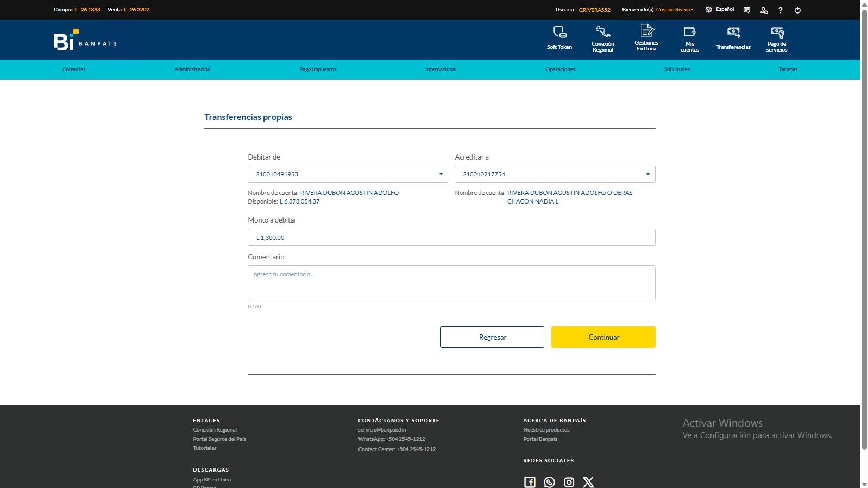Open Conexión Regional icon in header
The width and height of the screenshot is (868, 488).
(x=603, y=32)
